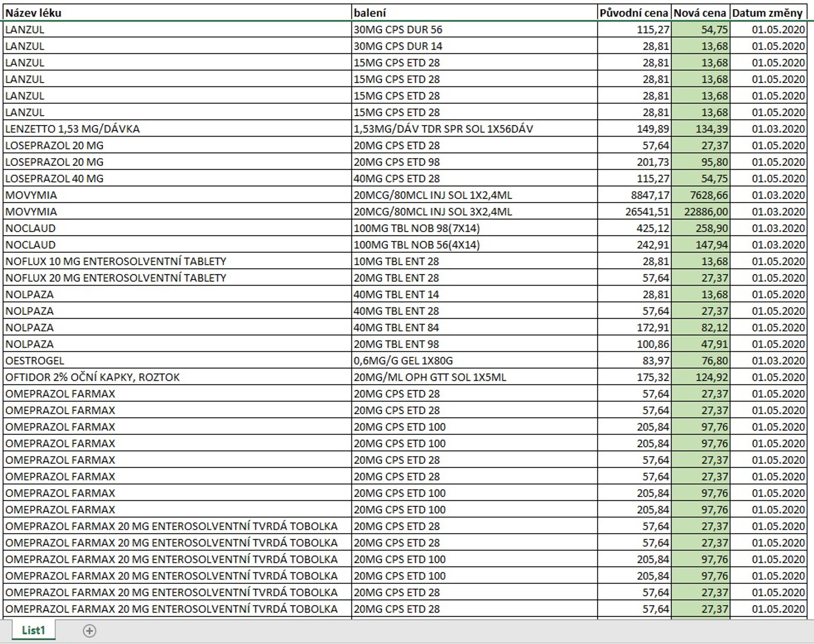Click the new price 76,80

[x=701, y=361]
